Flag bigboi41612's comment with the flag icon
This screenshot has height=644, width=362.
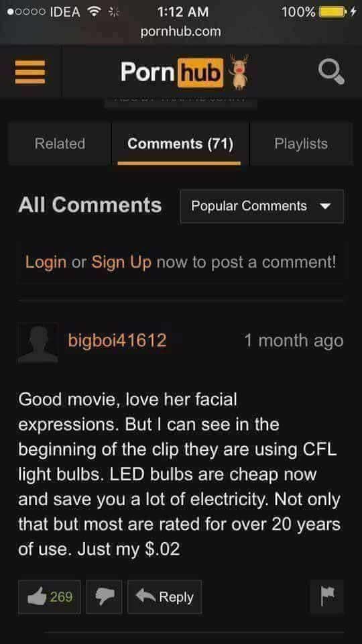tap(326, 596)
